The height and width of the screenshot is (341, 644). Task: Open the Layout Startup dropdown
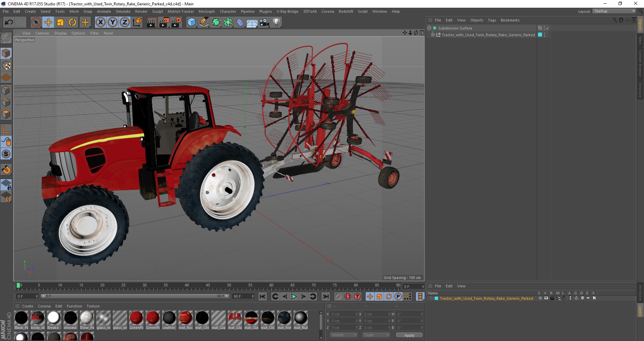pos(614,11)
